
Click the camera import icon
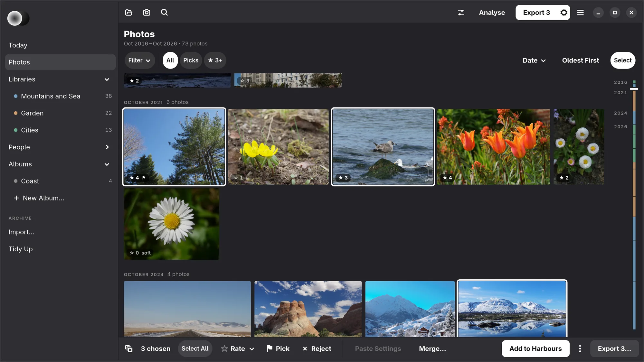(x=147, y=13)
